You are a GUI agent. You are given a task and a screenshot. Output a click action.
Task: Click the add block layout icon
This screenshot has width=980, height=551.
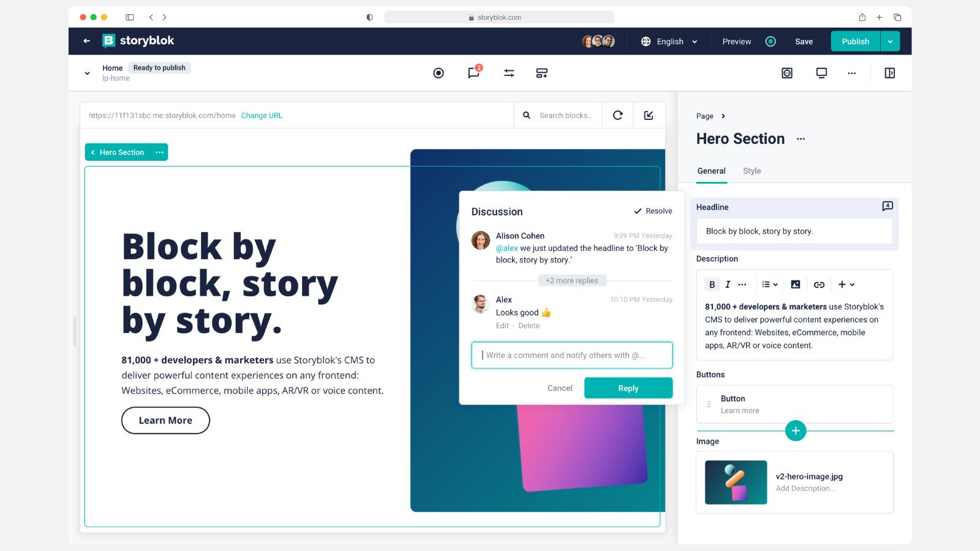point(542,73)
